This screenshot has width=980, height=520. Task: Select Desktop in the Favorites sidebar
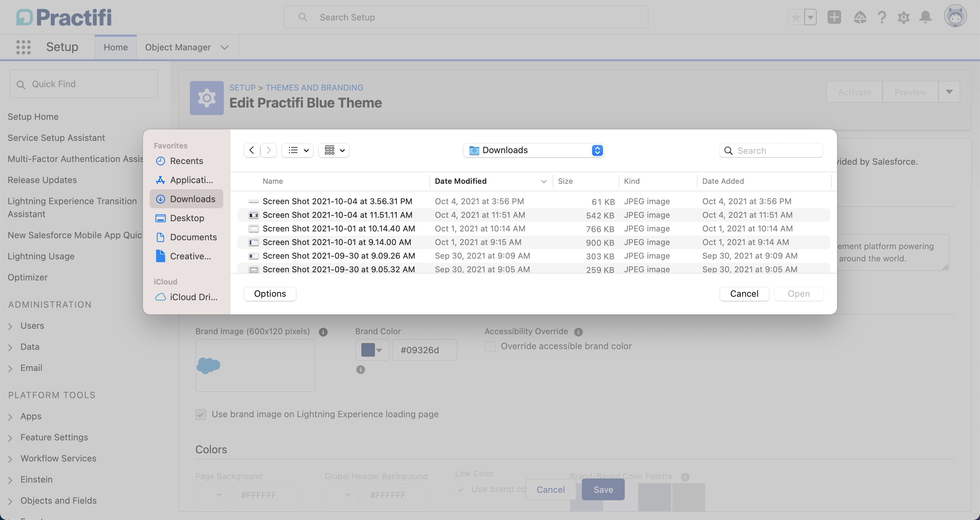pos(187,218)
